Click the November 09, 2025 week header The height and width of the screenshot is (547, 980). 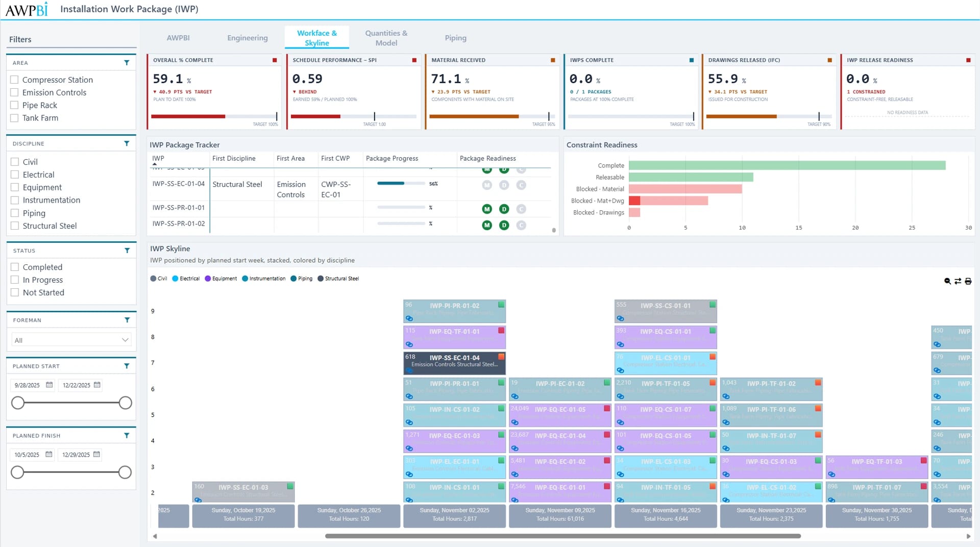560,515
